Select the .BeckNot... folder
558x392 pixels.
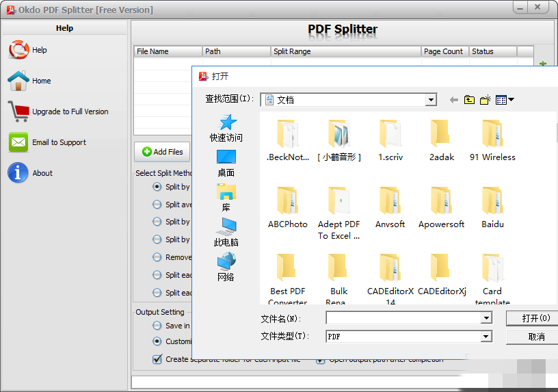pos(287,141)
